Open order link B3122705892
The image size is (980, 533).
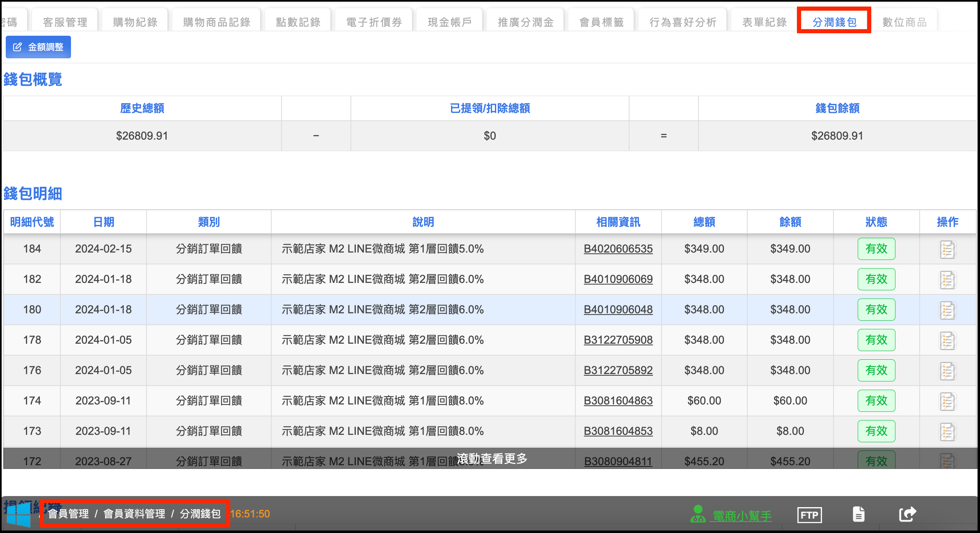[x=618, y=370]
